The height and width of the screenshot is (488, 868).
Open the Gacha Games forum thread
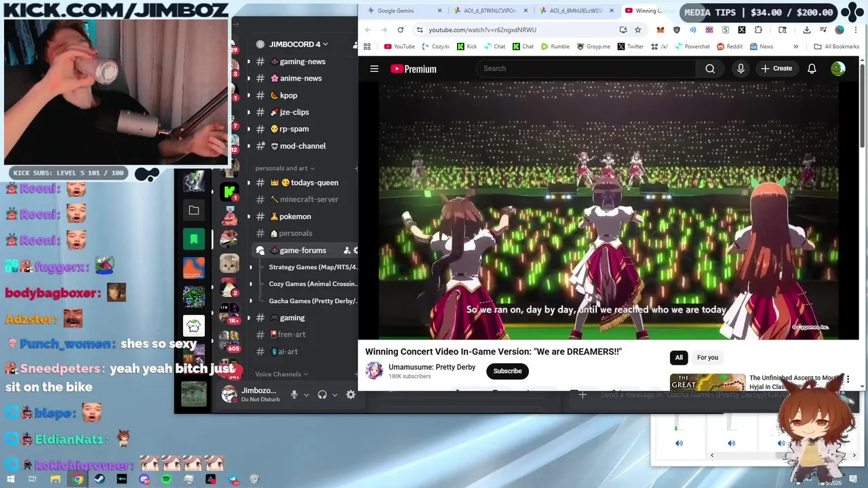[313, 301]
